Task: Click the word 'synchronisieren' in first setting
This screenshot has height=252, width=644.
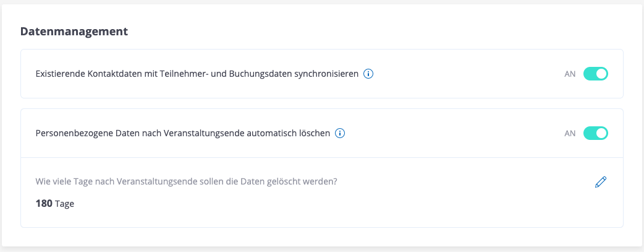Action: (x=326, y=74)
